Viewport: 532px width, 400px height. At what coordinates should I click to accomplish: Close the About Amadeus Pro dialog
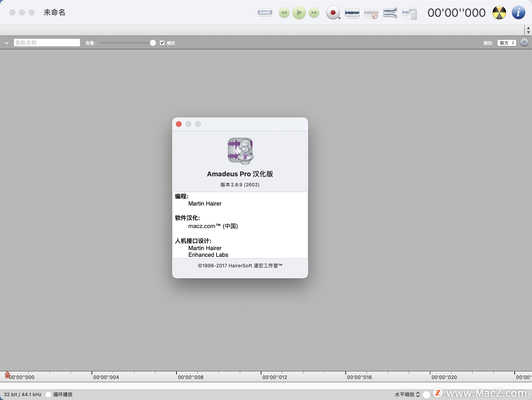coord(179,124)
